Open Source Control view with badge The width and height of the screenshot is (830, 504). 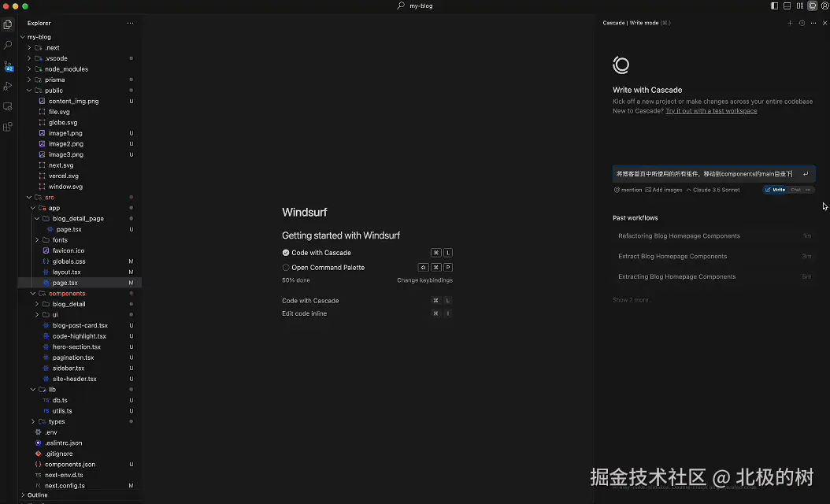[x=8, y=66]
